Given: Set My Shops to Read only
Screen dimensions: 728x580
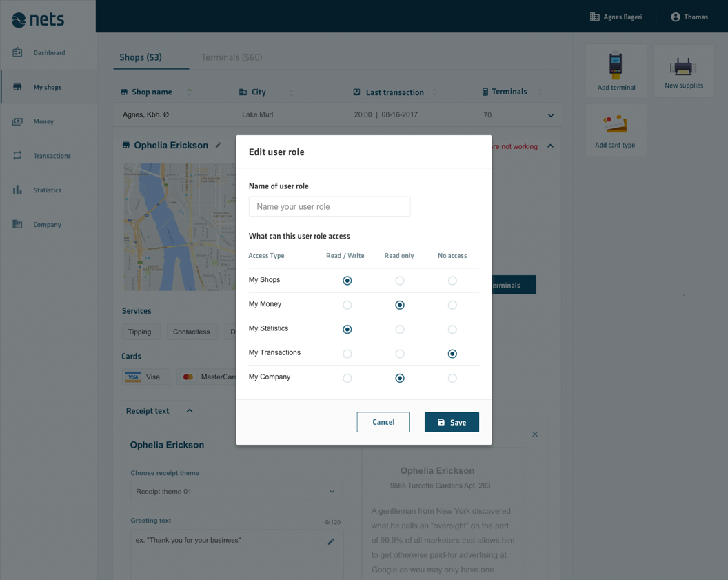Looking at the screenshot, I should coord(400,281).
